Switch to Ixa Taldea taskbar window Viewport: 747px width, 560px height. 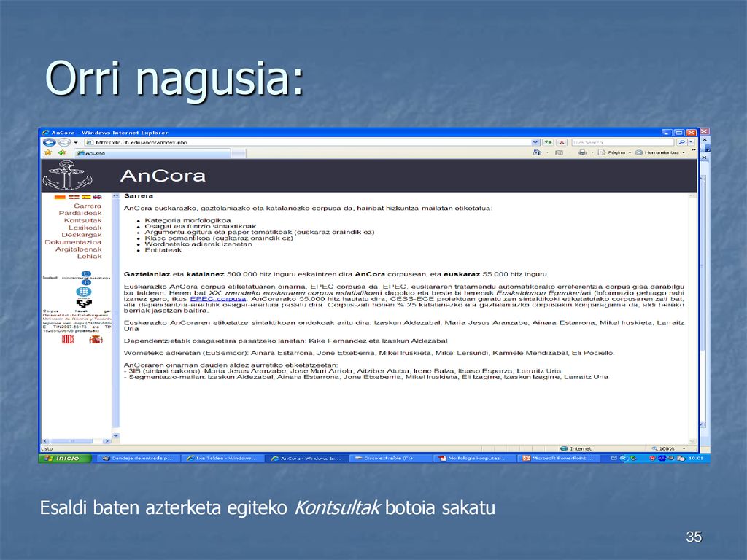223,458
